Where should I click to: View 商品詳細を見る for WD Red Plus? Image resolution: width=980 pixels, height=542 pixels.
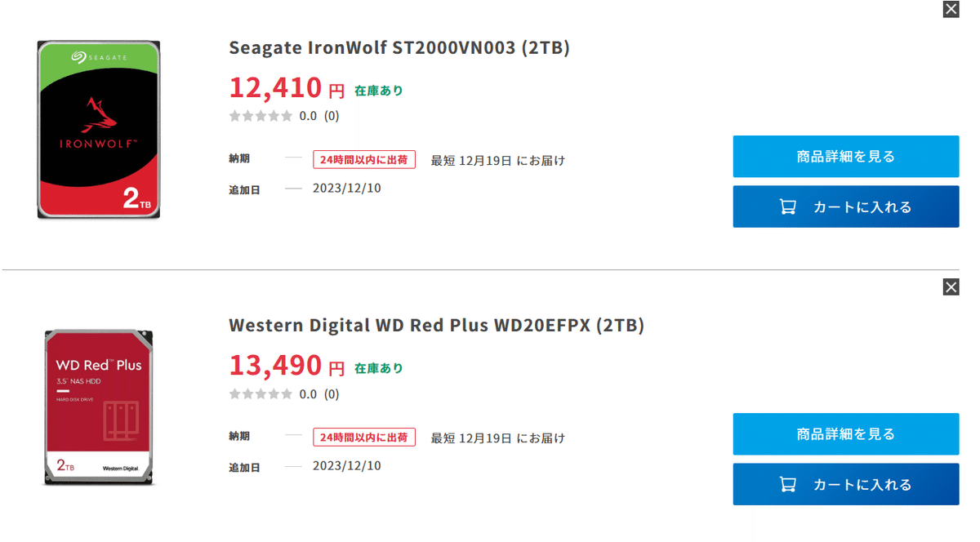click(x=845, y=433)
